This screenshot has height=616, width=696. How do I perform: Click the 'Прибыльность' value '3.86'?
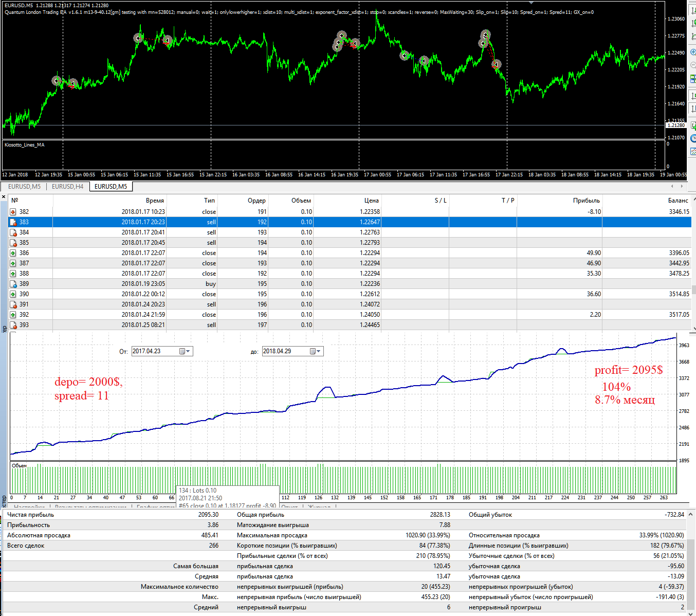pos(213,525)
